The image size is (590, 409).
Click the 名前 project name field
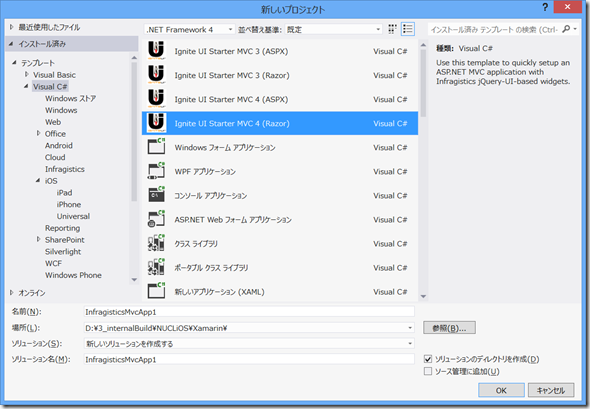click(x=249, y=312)
